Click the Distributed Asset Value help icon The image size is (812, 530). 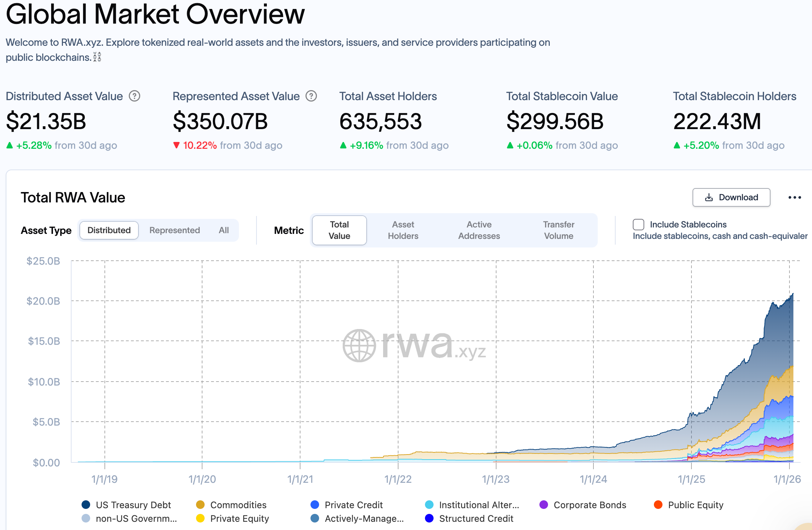coord(134,96)
